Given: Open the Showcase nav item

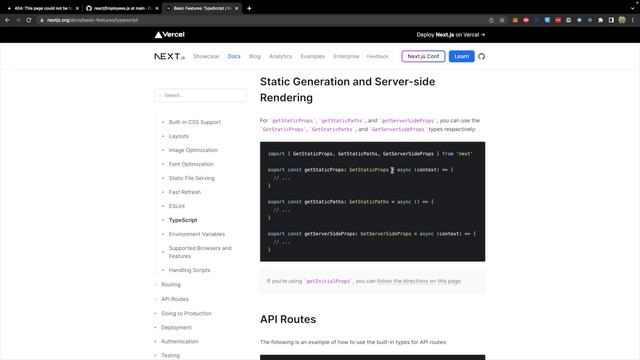Looking at the screenshot, I should click(206, 56).
